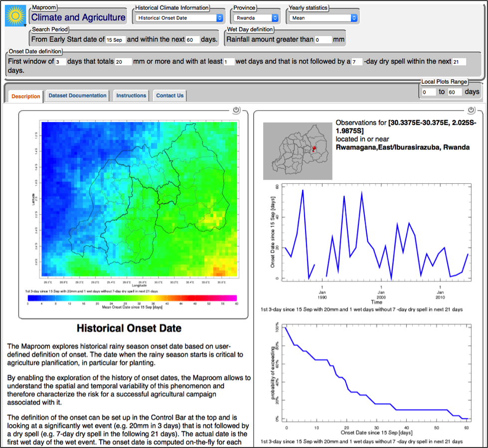Click the Local Plots Range minimum field
The width and height of the screenshot is (488, 448).
click(428, 92)
